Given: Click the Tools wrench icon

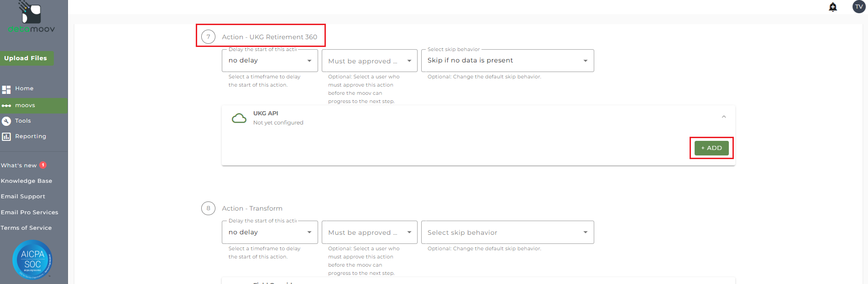Looking at the screenshot, I should 6,121.
